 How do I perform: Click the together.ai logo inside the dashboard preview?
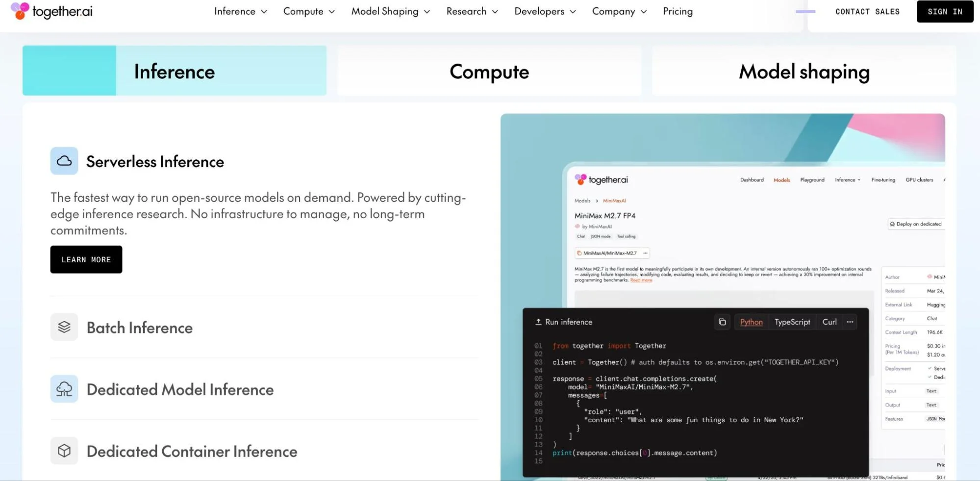(x=601, y=179)
